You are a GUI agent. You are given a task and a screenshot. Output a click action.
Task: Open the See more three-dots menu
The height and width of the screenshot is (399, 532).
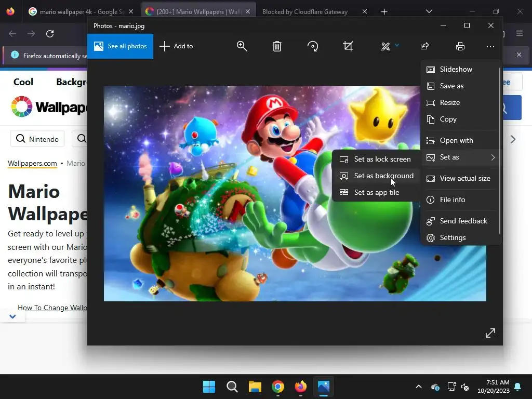(x=490, y=46)
